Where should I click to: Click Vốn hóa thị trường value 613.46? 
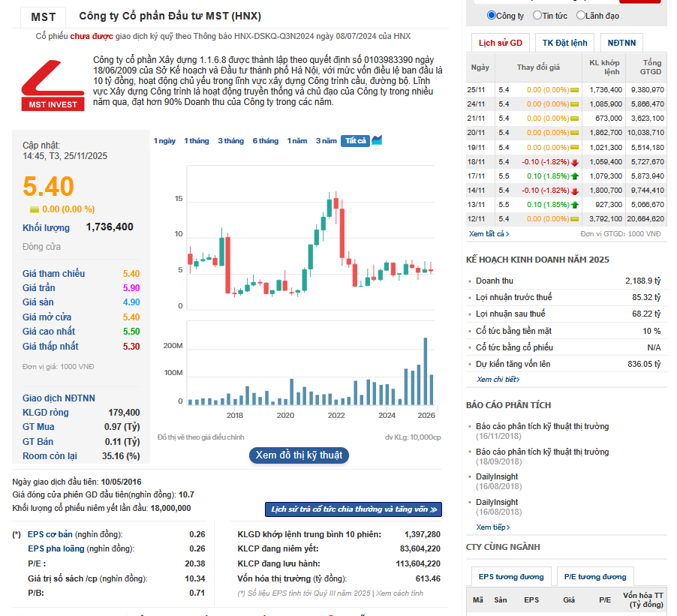pos(428,578)
